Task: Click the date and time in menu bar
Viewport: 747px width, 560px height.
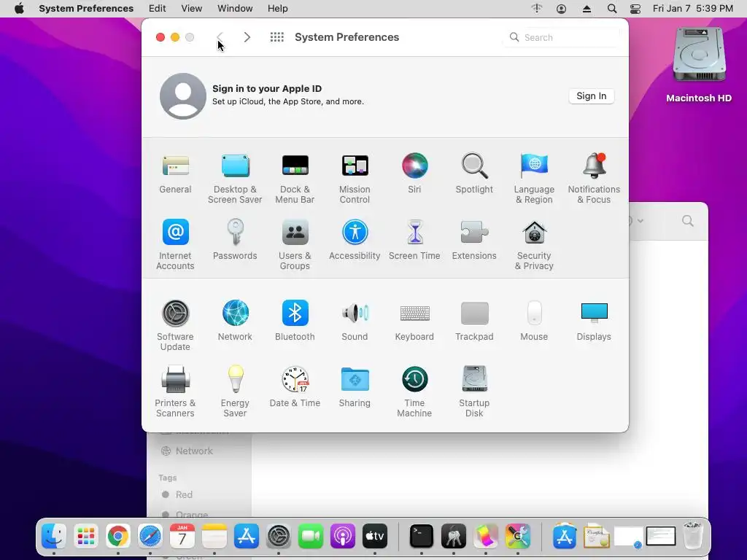Action: tap(693, 9)
